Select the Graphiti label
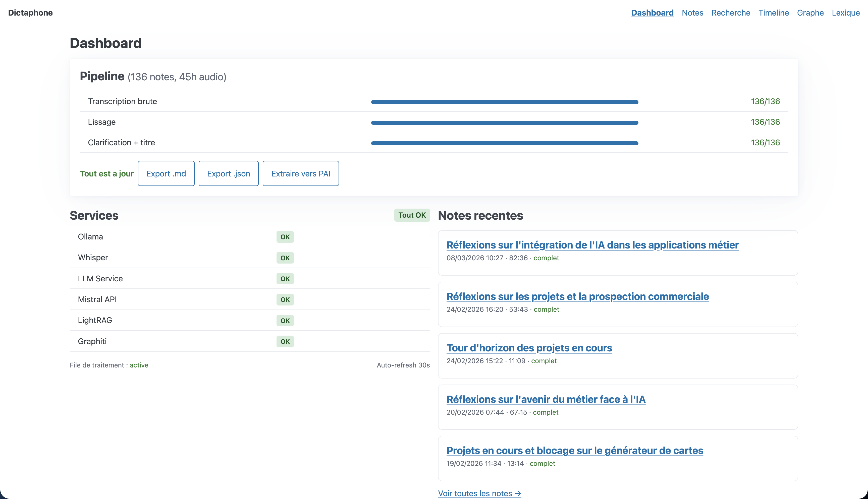The image size is (868, 499). click(92, 341)
